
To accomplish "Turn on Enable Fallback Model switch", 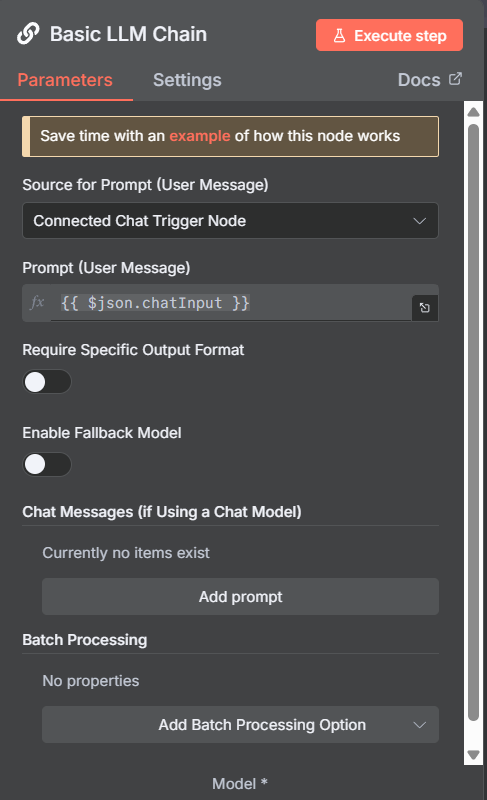I will (x=47, y=464).
